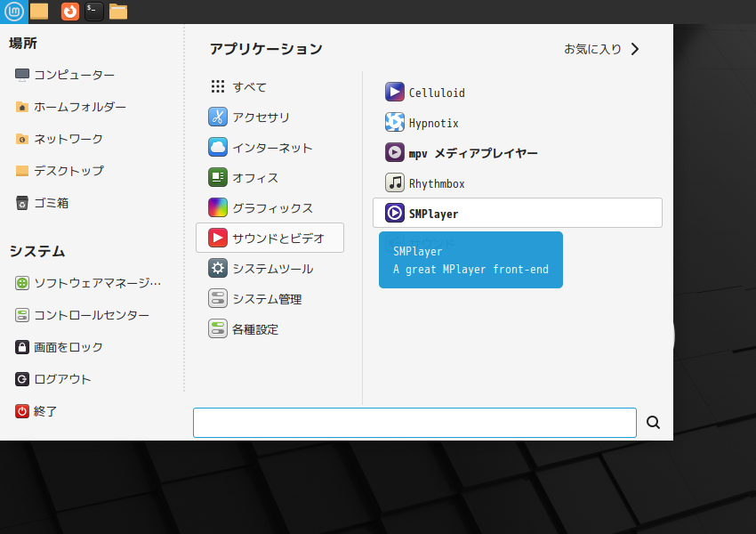Open コントロールセンター entry
Image resolution: width=756 pixels, height=534 pixels.
[92, 315]
